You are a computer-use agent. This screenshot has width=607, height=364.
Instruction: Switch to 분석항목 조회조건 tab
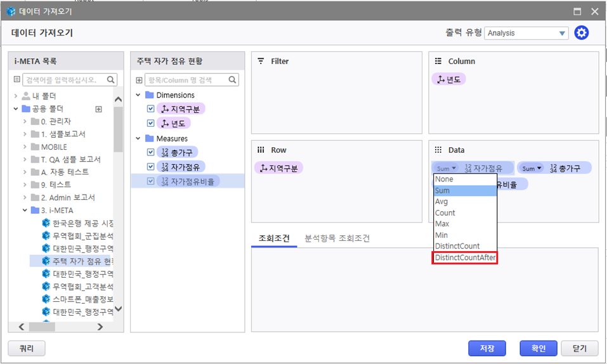pos(337,238)
